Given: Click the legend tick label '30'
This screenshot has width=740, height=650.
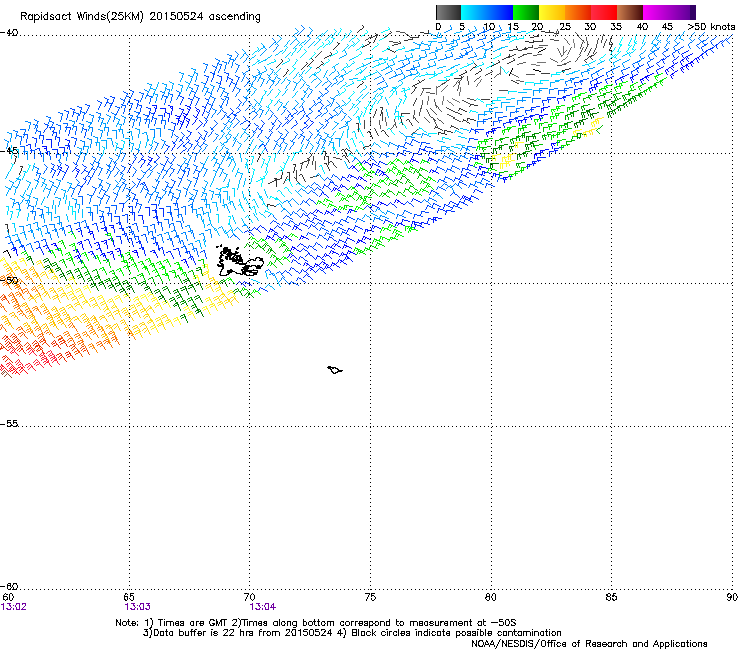Looking at the screenshot, I should 590,27.
